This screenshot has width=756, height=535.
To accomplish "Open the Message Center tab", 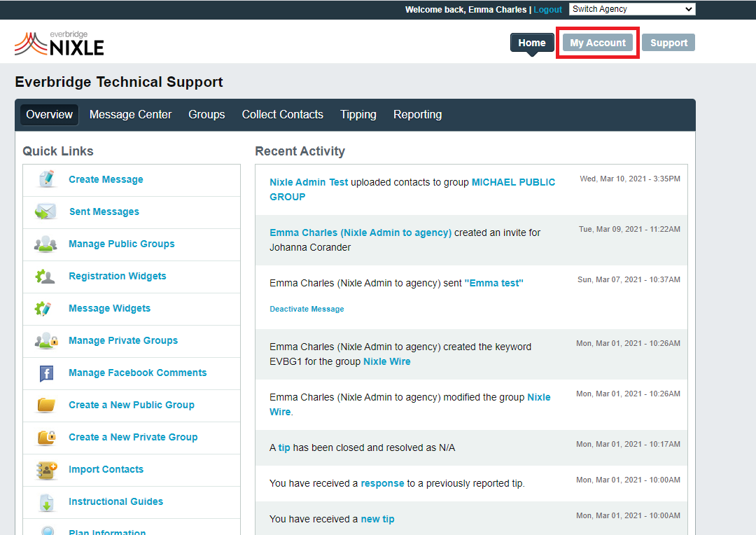I will point(131,115).
